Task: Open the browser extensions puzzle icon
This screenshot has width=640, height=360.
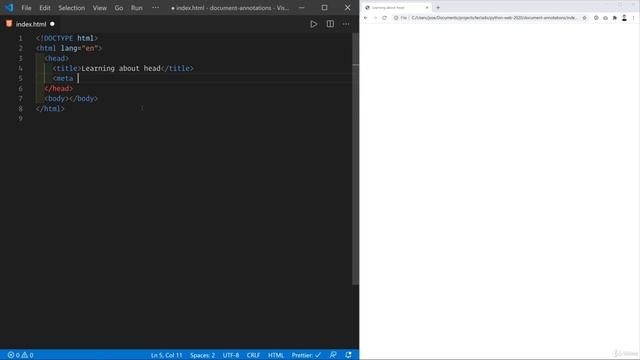Action: (x=615, y=18)
